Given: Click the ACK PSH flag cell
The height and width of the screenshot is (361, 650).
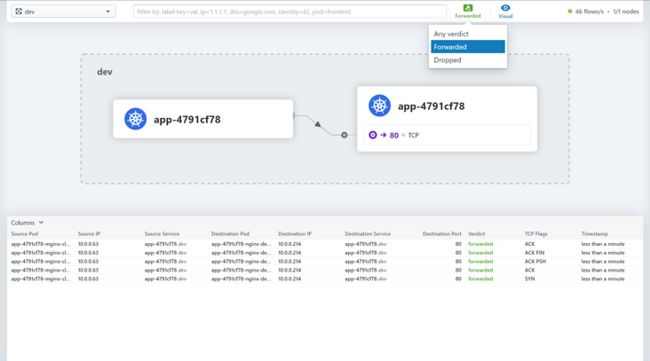Looking at the screenshot, I should click(x=535, y=261).
